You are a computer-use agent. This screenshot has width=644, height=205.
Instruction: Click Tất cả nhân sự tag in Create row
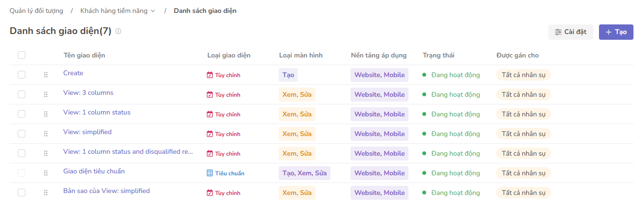[x=523, y=75]
